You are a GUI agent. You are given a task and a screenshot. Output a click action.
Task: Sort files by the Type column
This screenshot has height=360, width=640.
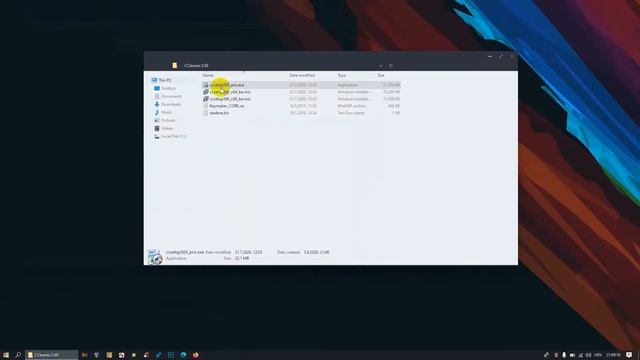tap(342, 76)
